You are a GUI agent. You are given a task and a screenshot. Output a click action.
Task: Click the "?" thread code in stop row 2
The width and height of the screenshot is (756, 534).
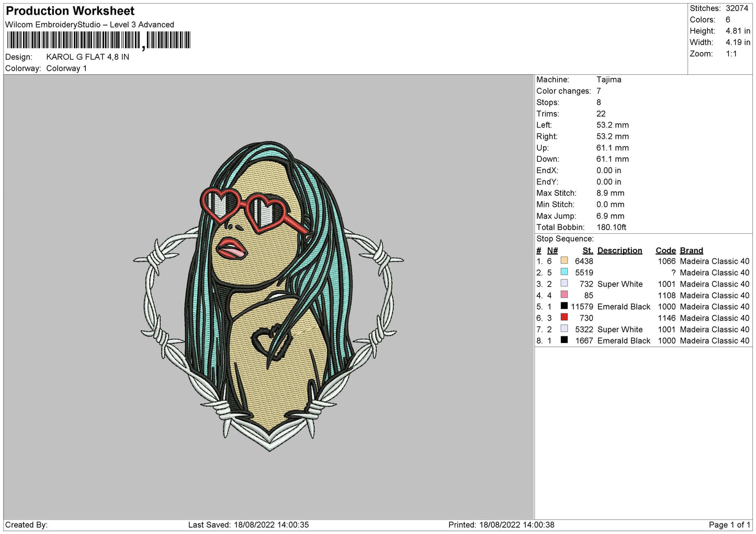pyautogui.click(x=673, y=273)
